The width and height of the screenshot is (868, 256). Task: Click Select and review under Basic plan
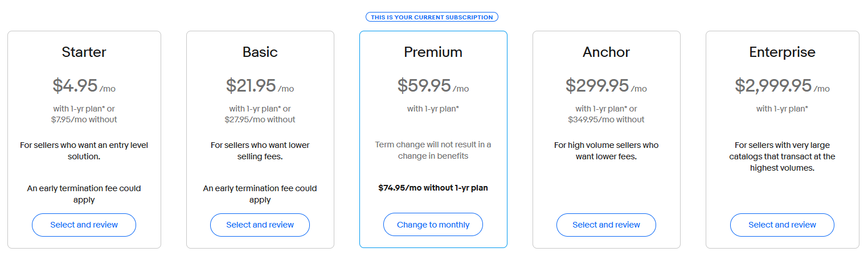(x=260, y=225)
